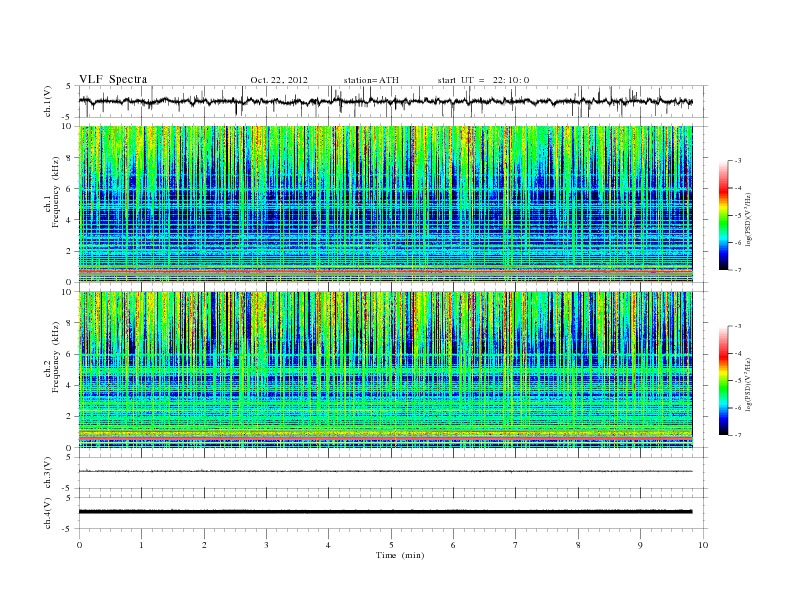Viewport: 792px width, 612px height.
Task: Click the "start UT = 22:10:0" header text
Action: pyautogui.click(x=483, y=80)
